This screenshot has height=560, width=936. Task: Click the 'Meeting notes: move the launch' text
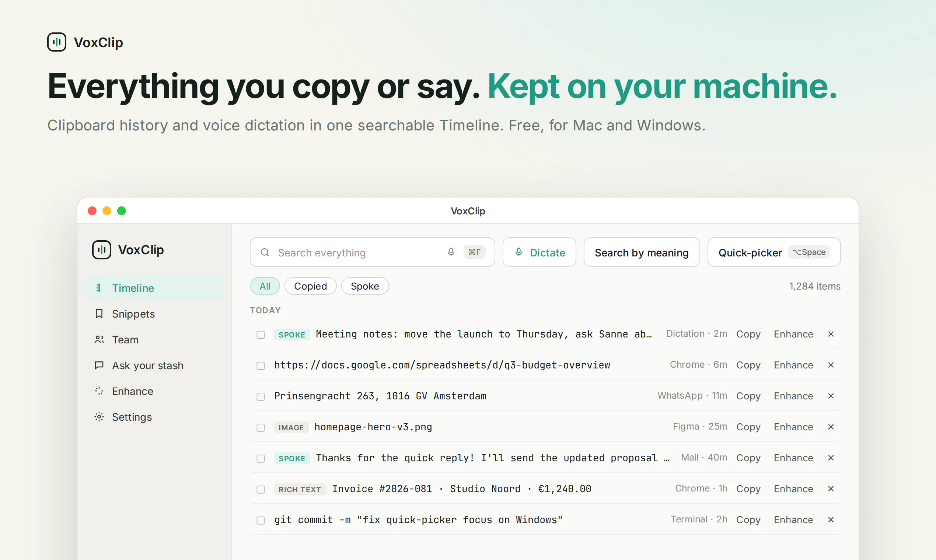tap(484, 334)
